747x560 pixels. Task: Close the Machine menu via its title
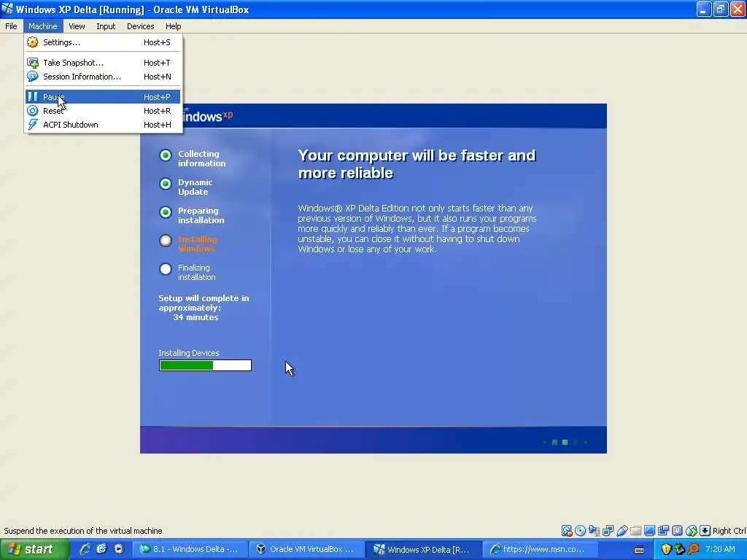(x=42, y=26)
